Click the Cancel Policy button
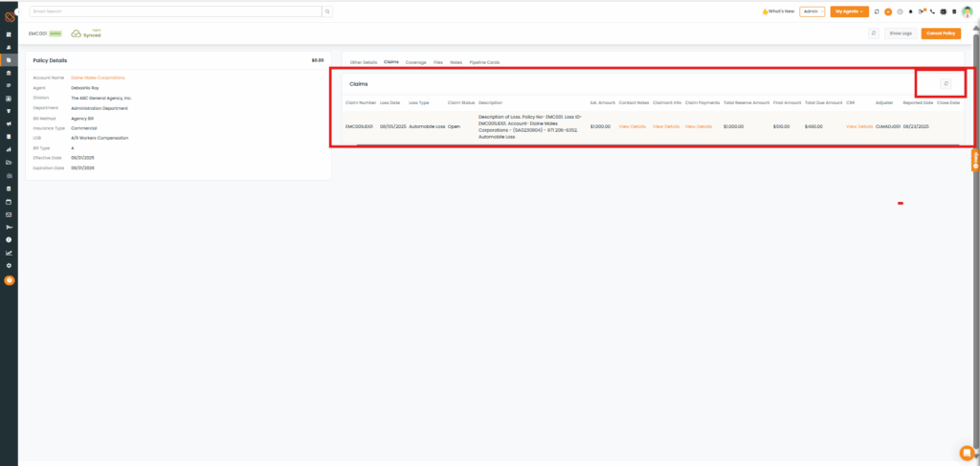980x466 pixels. (941, 33)
